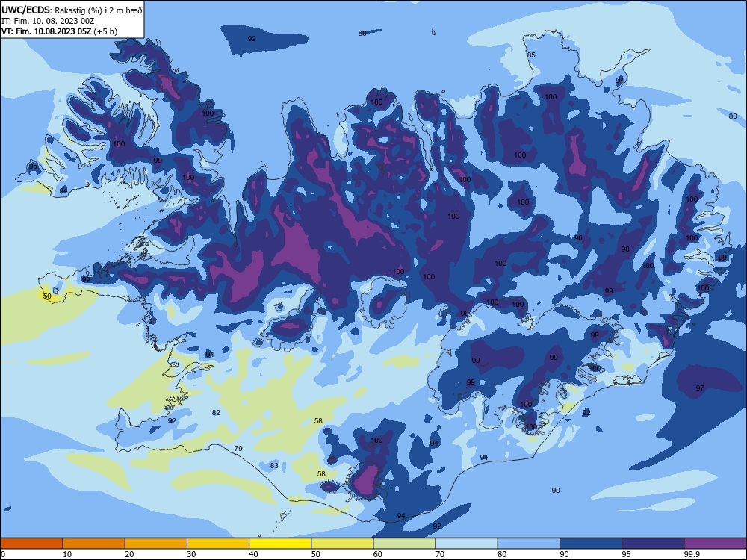Pick the 20–30 amber legend swatch
The height and width of the screenshot is (560, 747).
tap(156, 544)
